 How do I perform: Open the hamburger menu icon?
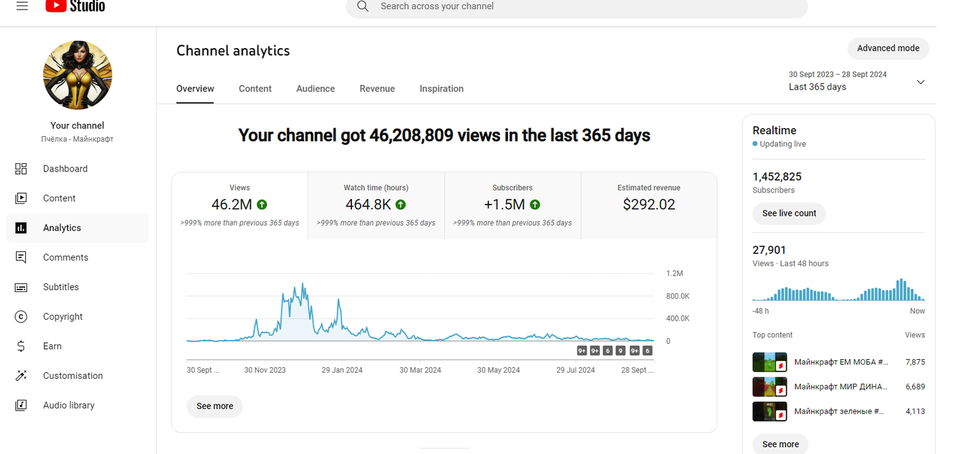(22, 7)
